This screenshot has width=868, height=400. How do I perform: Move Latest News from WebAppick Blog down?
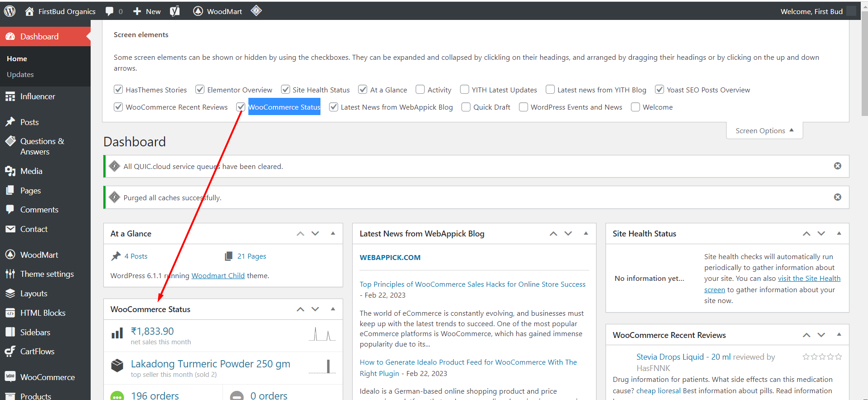click(x=568, y=234)
